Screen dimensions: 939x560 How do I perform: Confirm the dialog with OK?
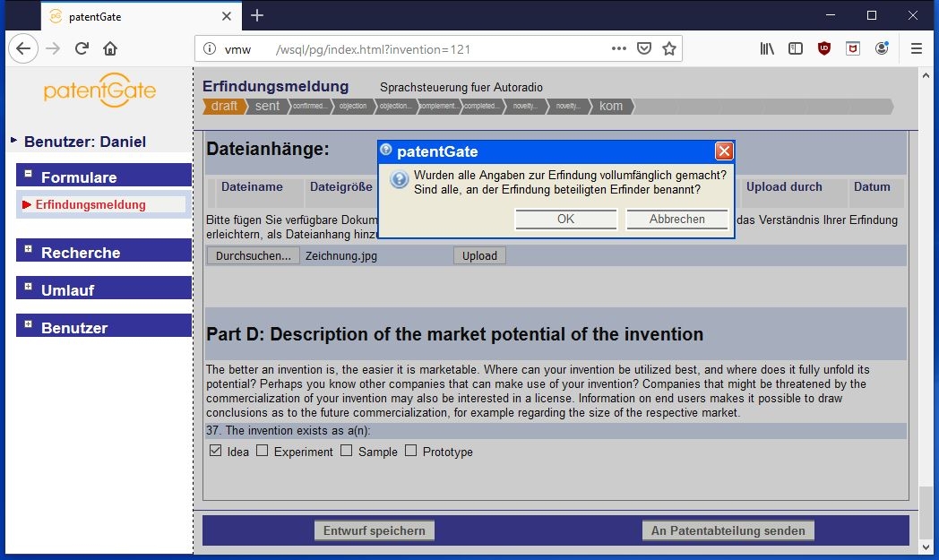pyautogui.click(x=566, y=220)
